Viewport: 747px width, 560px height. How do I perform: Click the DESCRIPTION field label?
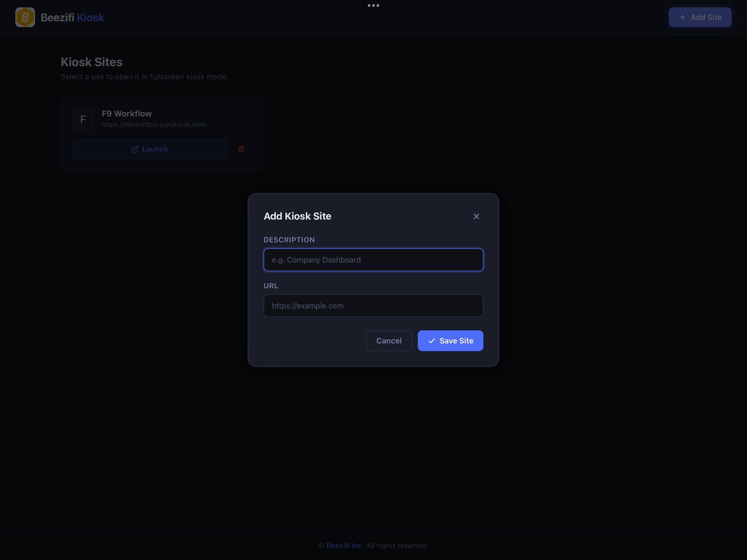(x=289, y=240)
